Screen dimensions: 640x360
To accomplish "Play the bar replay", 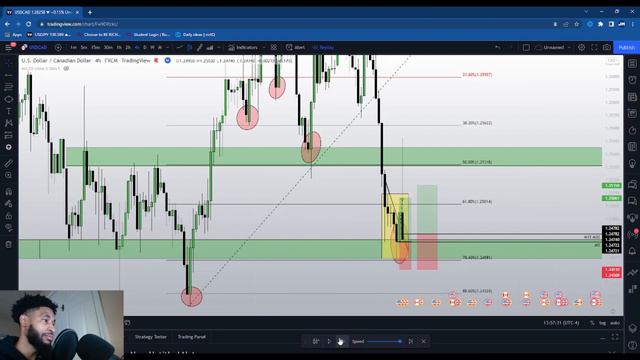I will (329, 341).
